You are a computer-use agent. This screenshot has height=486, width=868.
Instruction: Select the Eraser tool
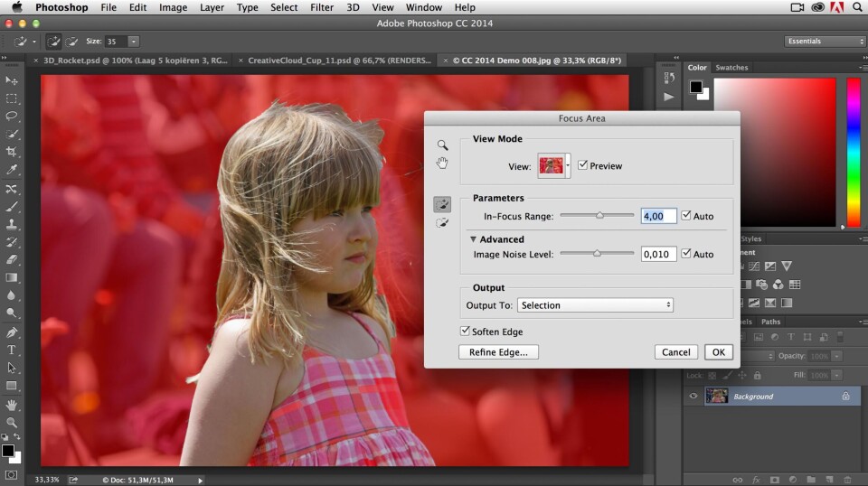click(x=11, y=260)
